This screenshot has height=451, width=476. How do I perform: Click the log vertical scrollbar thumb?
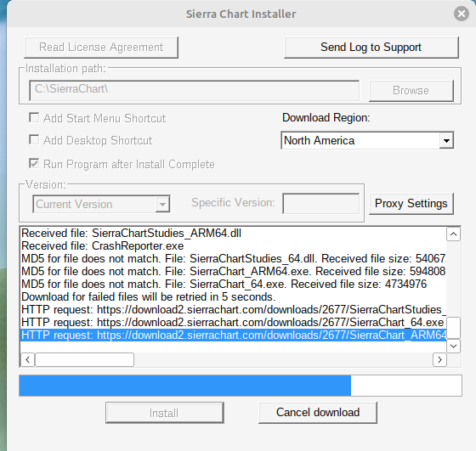[x=453, y=328]
